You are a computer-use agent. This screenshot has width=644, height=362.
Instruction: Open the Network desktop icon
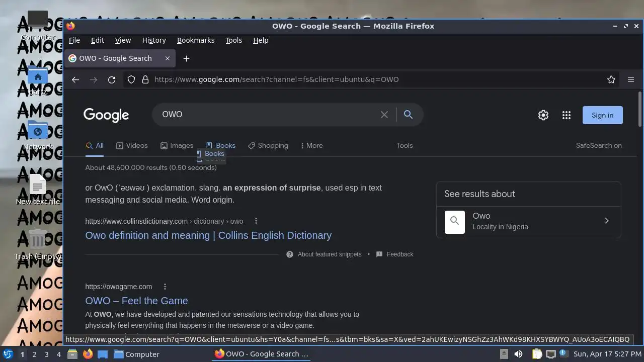[38, 135]
